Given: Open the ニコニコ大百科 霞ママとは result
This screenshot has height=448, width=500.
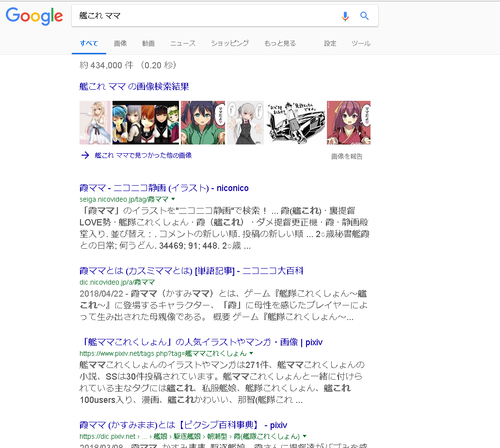Looking at the screenshot, I should pyautogui.click(x=191, y=271).
